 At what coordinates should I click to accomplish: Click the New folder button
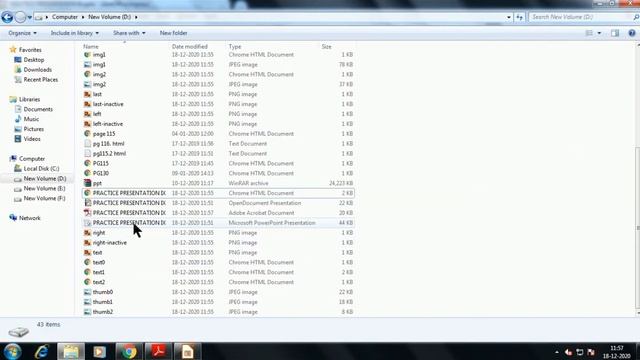pyautogui.click(x=173, y=33)
